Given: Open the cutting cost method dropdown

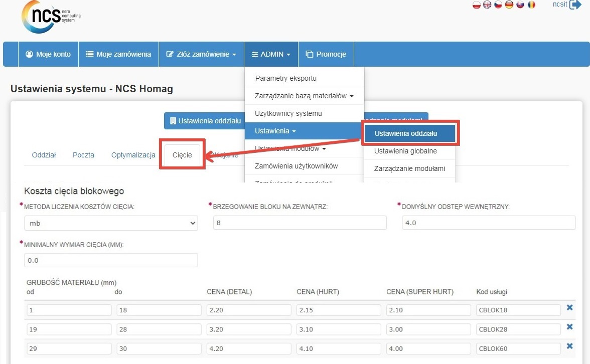Looking at the screenshot, I should 111,223.
